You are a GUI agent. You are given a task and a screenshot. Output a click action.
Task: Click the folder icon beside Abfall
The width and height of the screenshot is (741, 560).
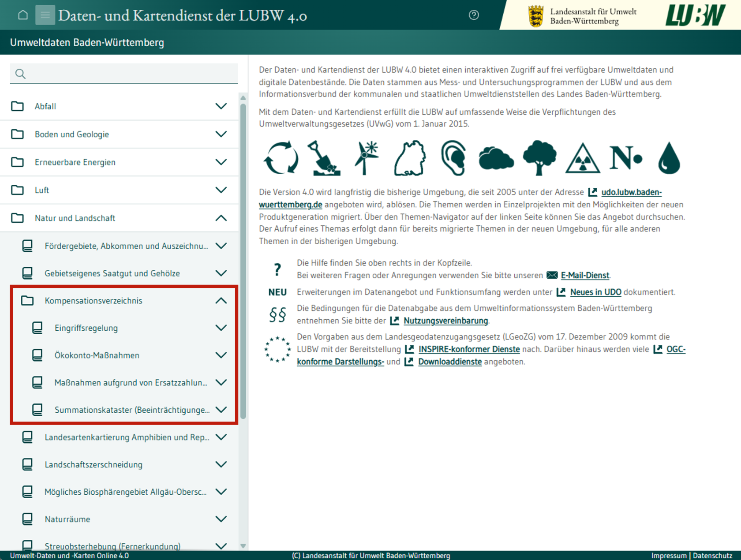click(x=17, y=106)
